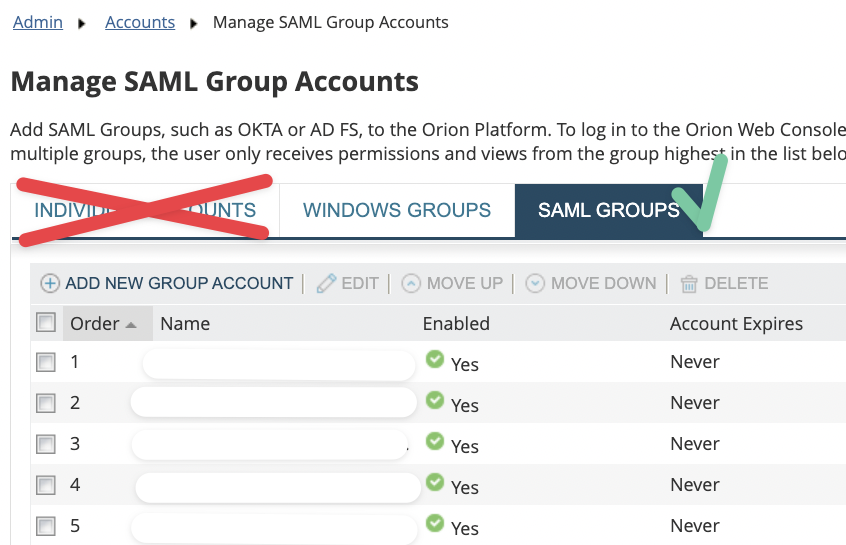Viewport: 846px width, 545px height.
Task: Click the Add New Group Account plus icon
Action: [50, 284]
